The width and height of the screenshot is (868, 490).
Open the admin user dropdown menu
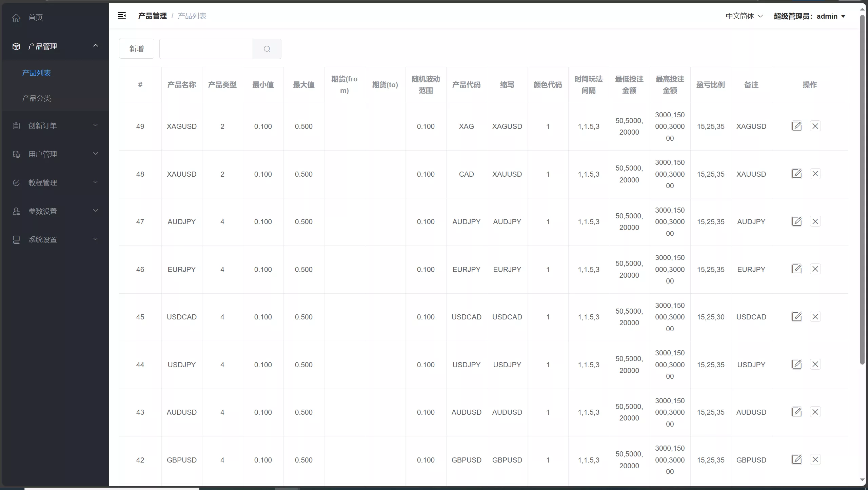point(809,16)
